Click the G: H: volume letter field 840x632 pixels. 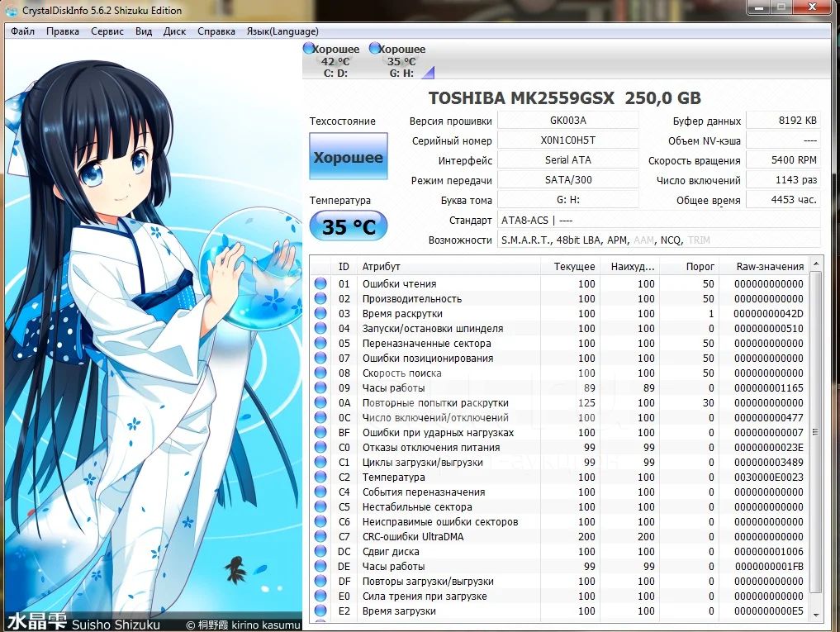click(x=568, y=199)
